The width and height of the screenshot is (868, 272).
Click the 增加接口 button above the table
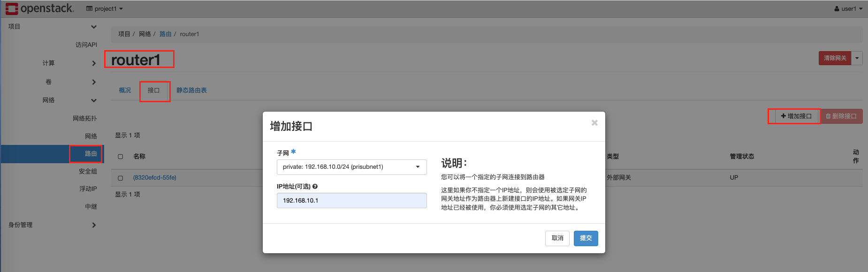796,116
